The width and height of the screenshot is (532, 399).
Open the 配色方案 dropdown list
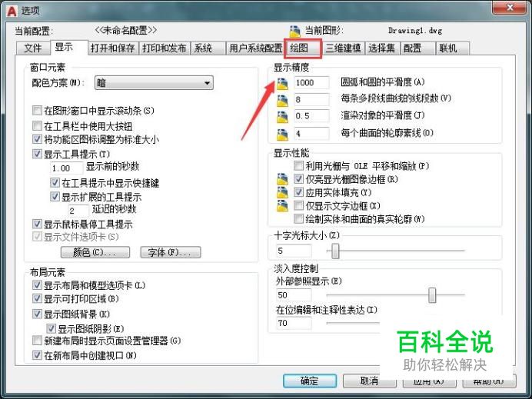[x=154, y=83]
